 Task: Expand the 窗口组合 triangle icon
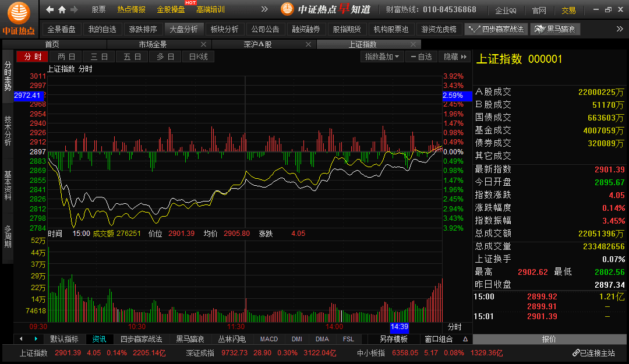[x=465, y=339]
